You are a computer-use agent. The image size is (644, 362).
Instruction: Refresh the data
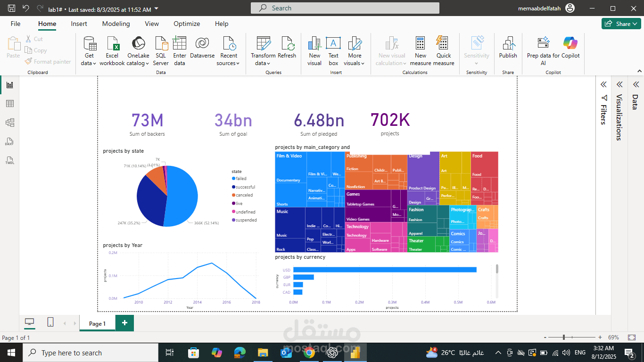pos(287,47)
